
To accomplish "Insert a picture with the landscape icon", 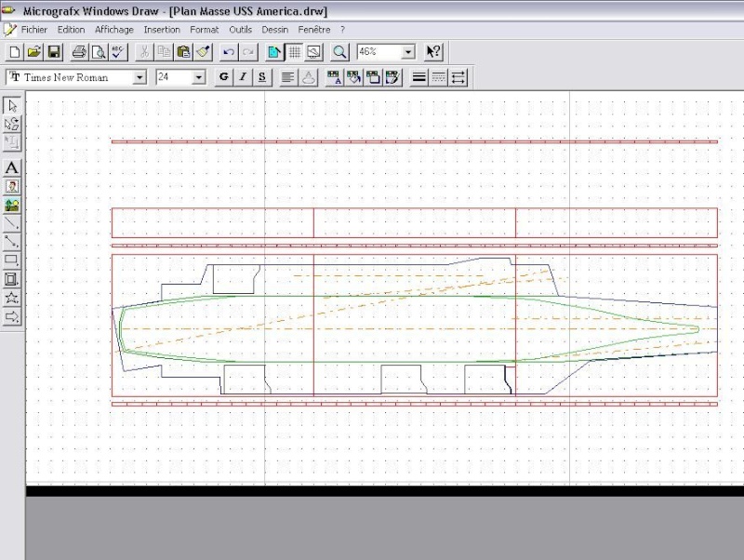I will [12, 205].
